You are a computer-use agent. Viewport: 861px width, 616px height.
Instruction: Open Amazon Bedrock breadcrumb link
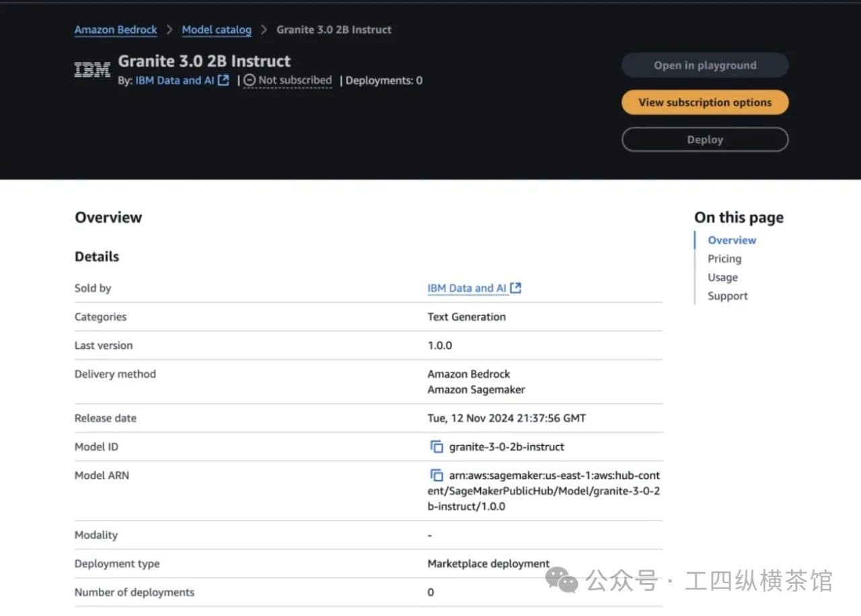(x=116, y=30)
